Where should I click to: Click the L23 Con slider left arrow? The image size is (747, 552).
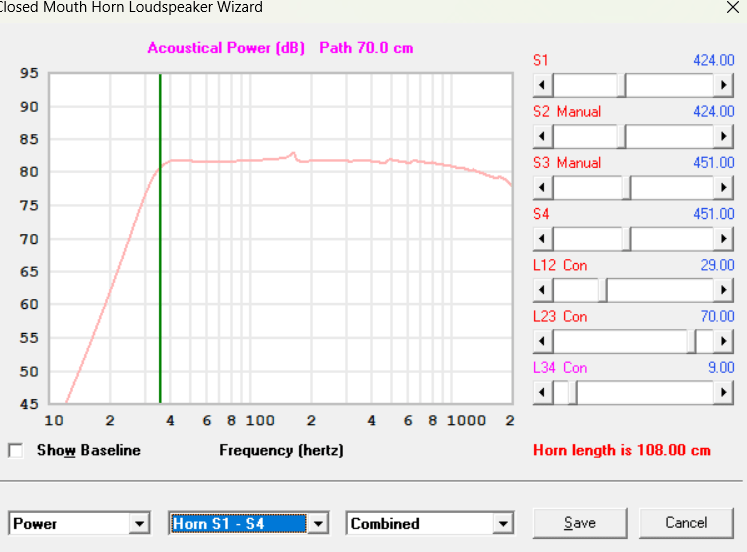[x=543, y=341]
